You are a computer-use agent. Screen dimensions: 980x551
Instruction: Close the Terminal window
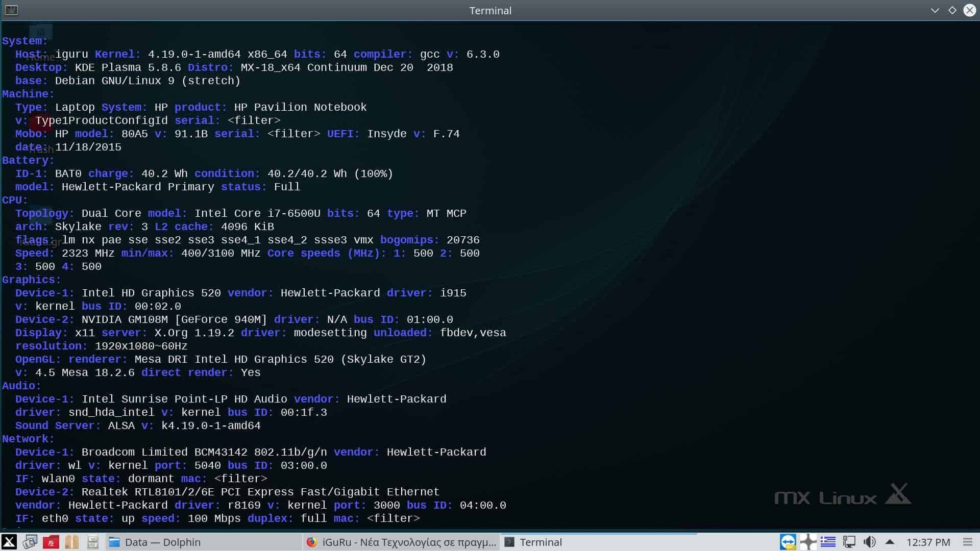(969, 10)
